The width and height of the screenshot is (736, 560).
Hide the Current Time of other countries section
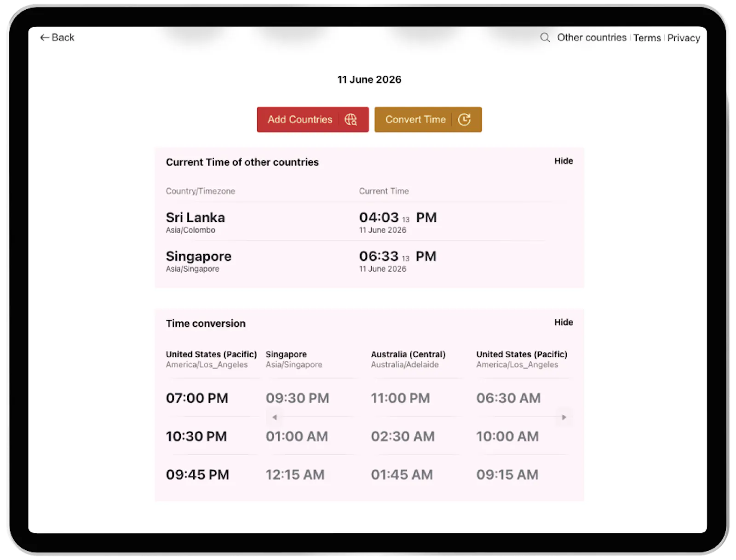tap(563, 161)
